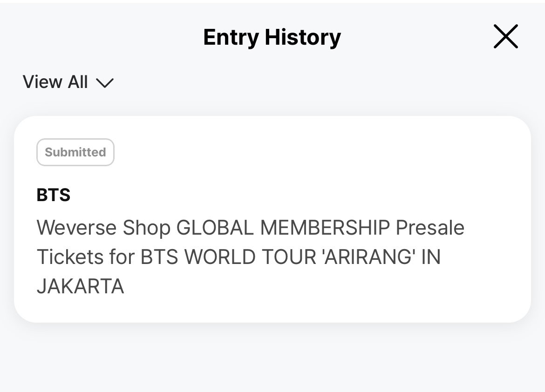Click the chevron arrow beside View All

click(105, 83)
